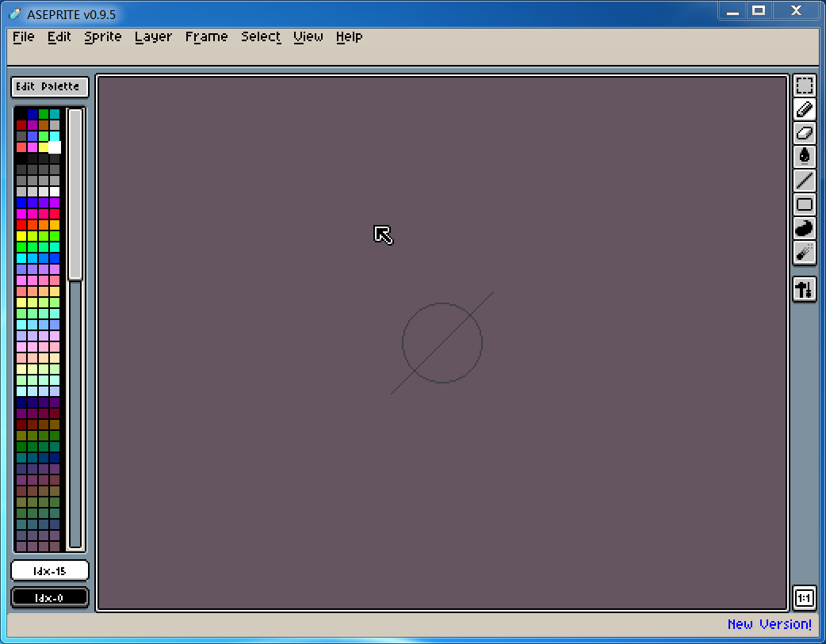Click the palette vertical scrollbar thumb
The height and width of the screenshot is (644, 826).
pos(75,194)
